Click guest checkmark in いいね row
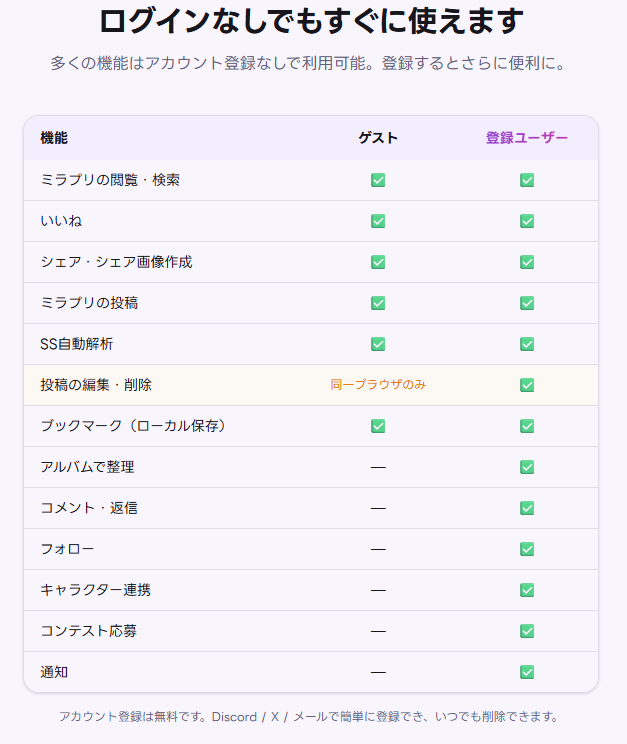This screenshot has width=627, height=744. click(x=378, y=221)
